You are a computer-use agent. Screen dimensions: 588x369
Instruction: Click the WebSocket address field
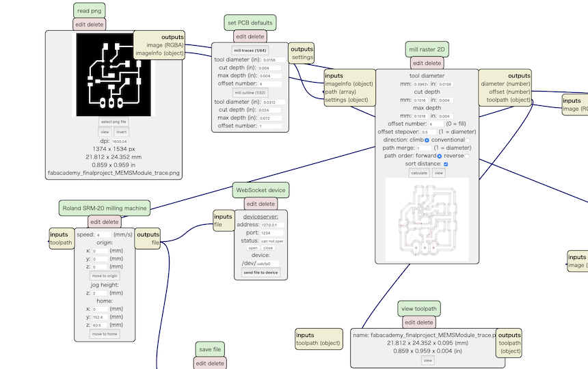273,225
